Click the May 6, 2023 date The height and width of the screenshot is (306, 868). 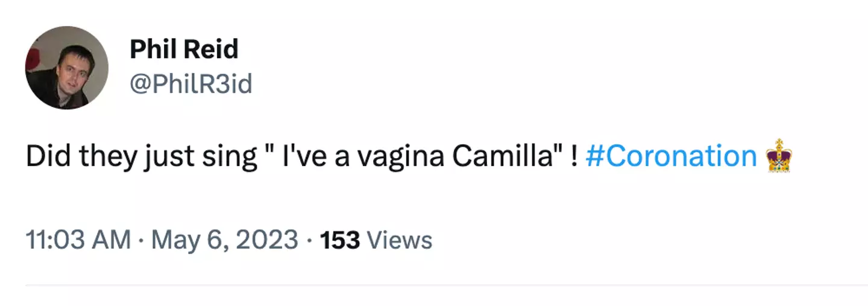[225, 240]
